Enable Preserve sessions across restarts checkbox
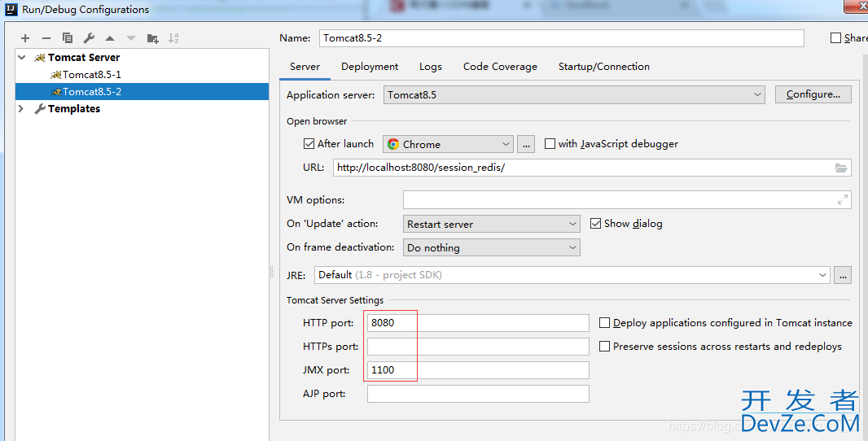 click(604, 347)
